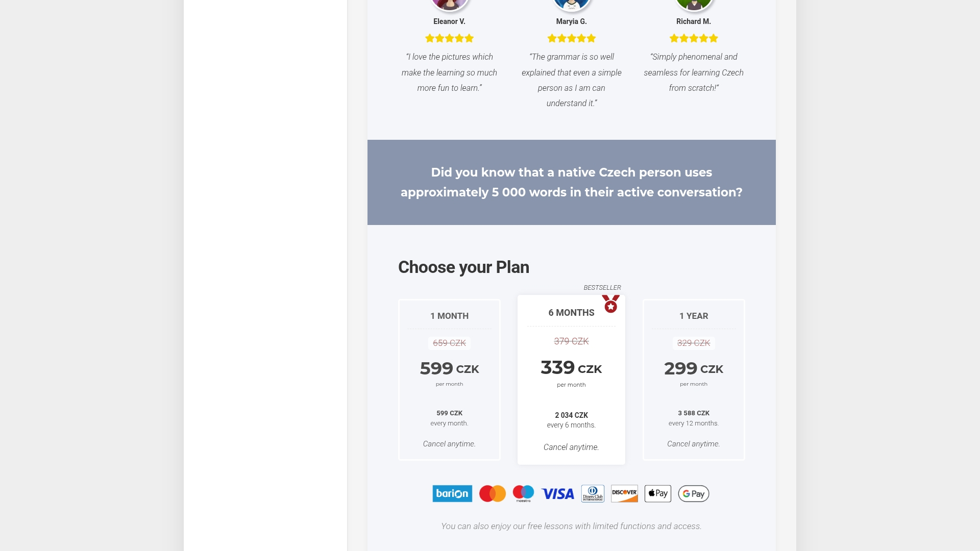Click the Diners Club logo
Screen dimensions: 980x551
tap(593, 493)
